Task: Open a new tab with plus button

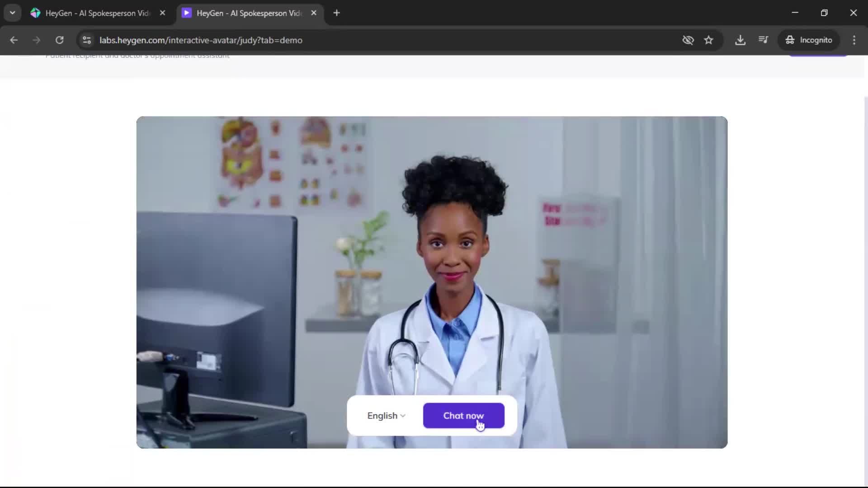Action: coord(336,13)
